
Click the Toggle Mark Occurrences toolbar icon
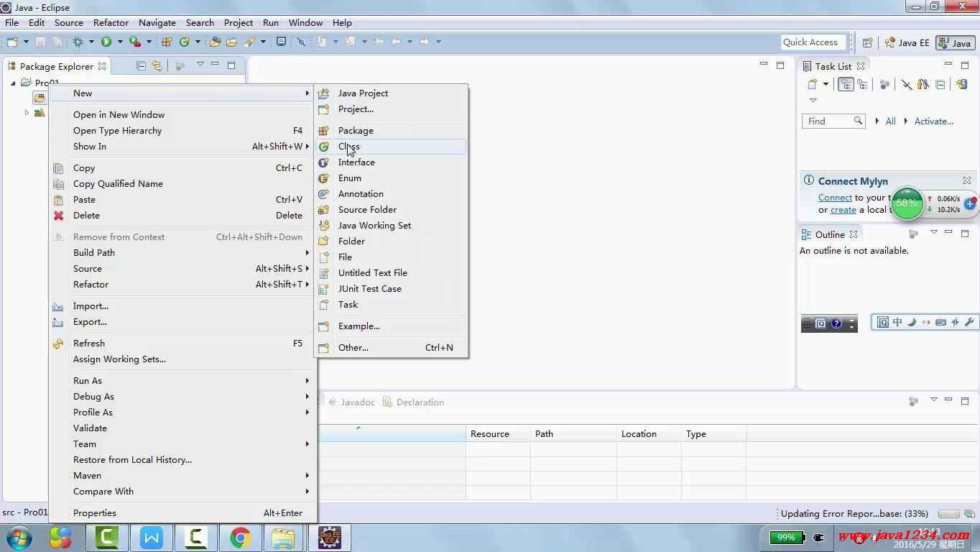(301, 42)
